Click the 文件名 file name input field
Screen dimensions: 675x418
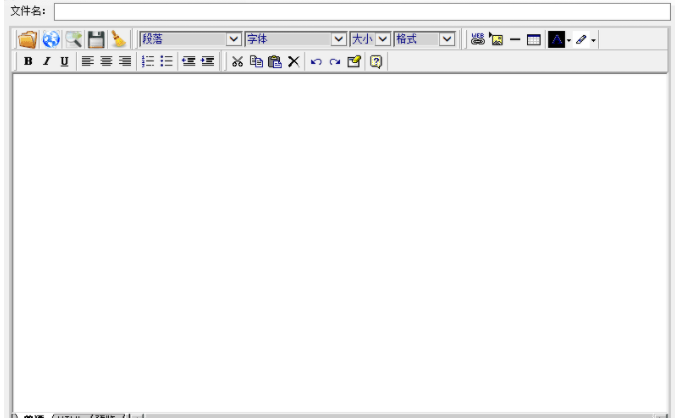pyautogui.click(x=362, y=12)
